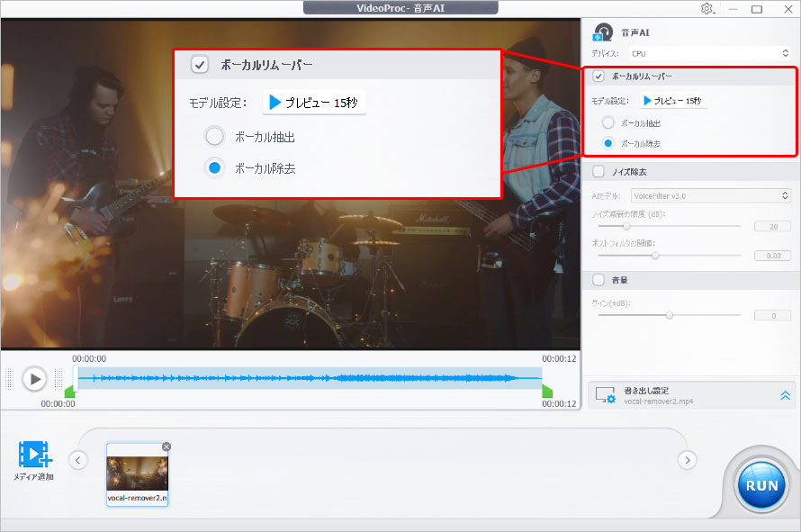The width and height of the screenshot is (801, 532).
Task: Click the previous media arrow on the media strip
Action: [x=77, y=459]
